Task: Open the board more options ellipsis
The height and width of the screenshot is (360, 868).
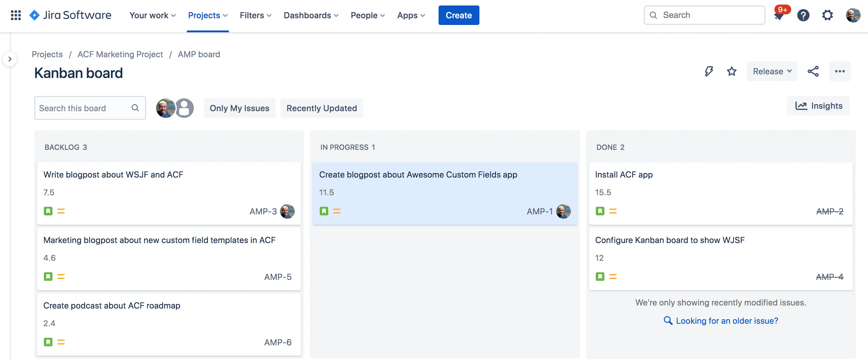Action: click(840, 71)
